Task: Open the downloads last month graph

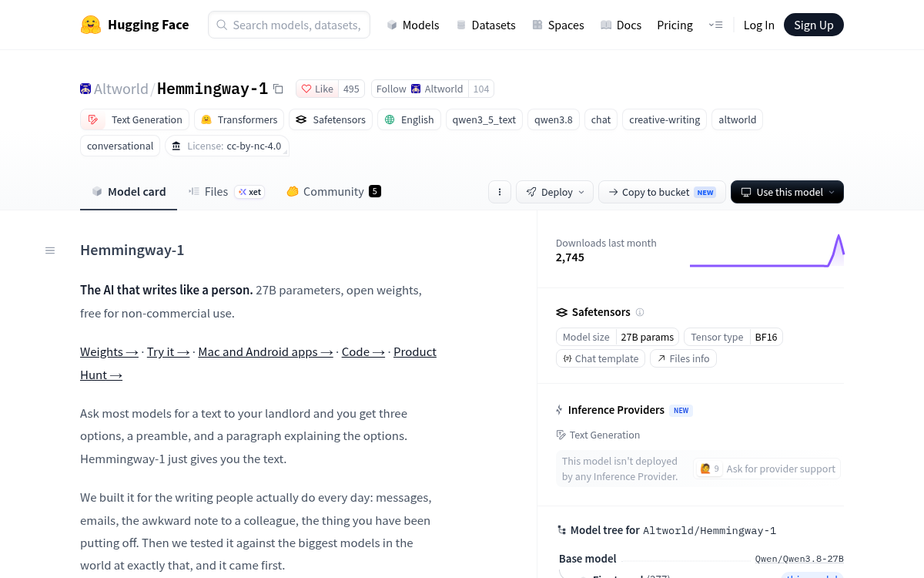Action: [767, 251]
